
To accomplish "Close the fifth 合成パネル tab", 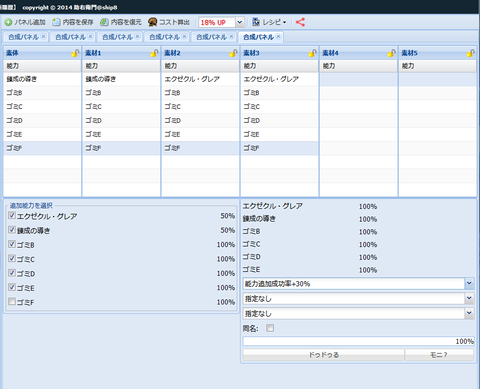I will coord(231,37).
